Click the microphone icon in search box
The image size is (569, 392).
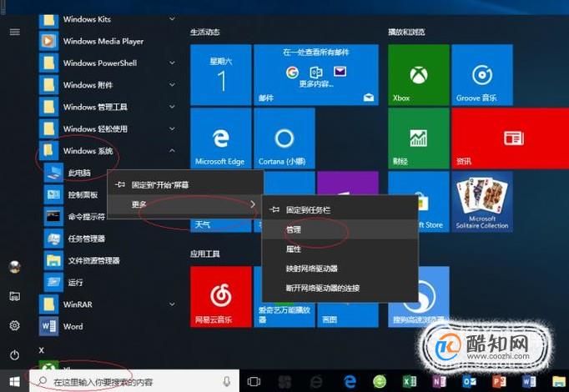point(227,381)
